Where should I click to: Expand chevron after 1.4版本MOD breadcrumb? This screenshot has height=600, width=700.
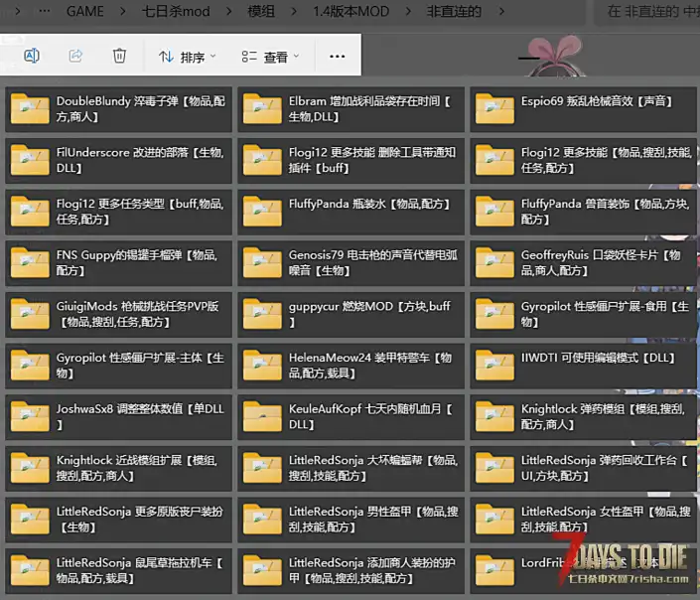click(408, 11)
